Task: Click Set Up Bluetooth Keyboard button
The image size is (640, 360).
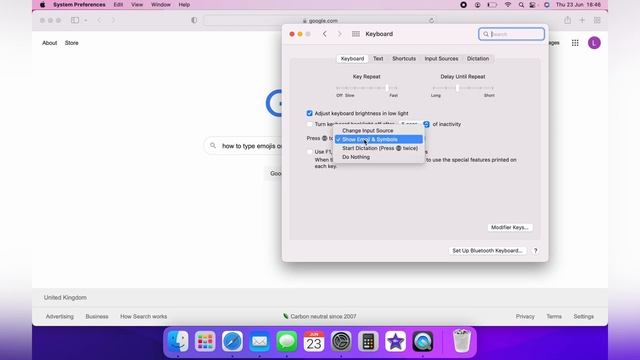Action: [487, 251]
